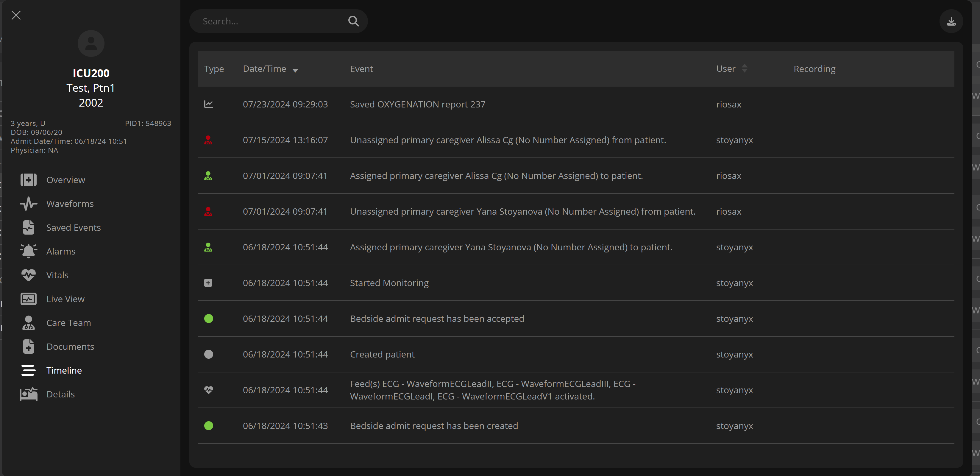This screenshot has height=476, width=980.
Task: Click the Timeline lines icon
Action: point(29,370)
